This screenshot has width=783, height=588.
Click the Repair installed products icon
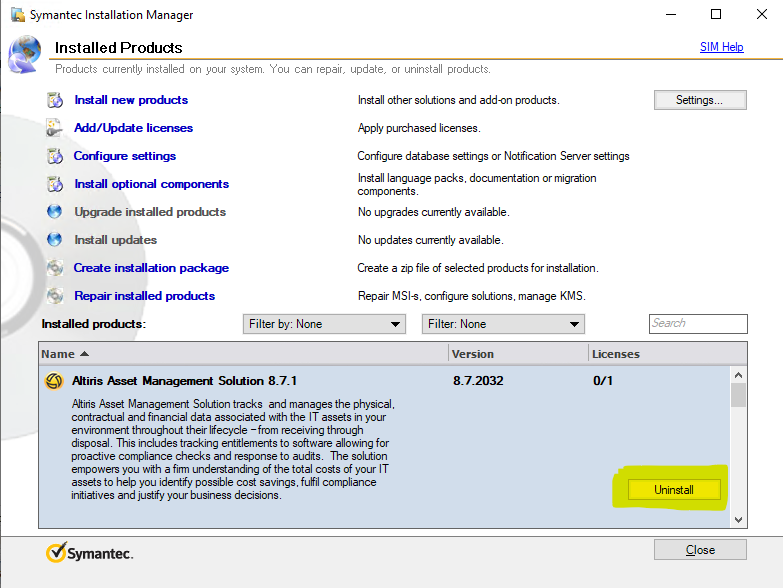coord(54,296)
